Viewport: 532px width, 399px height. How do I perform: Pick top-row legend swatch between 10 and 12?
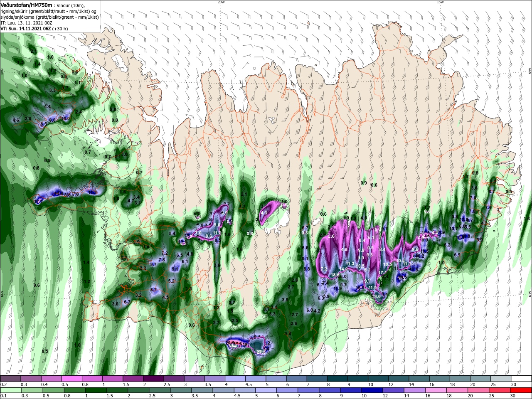pos(378,379)
